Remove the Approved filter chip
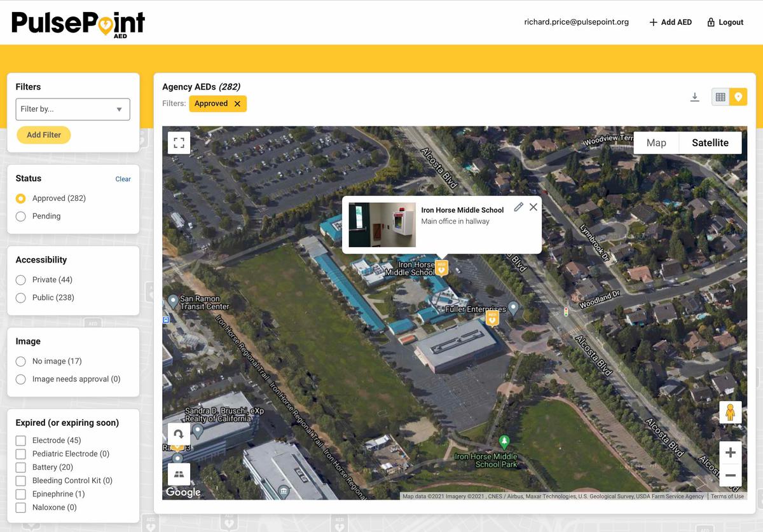 coord(237,104)
